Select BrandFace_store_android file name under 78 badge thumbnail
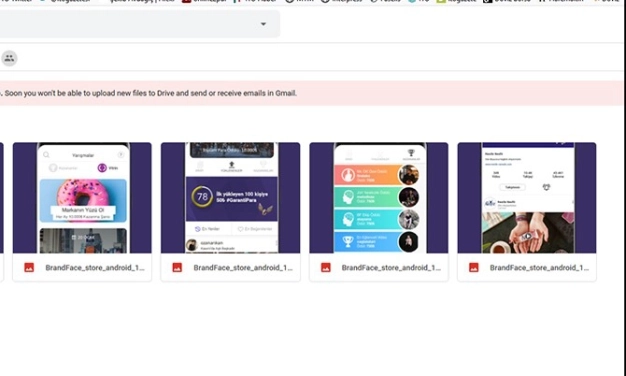 pyautogui.click(x=243, y=268)
